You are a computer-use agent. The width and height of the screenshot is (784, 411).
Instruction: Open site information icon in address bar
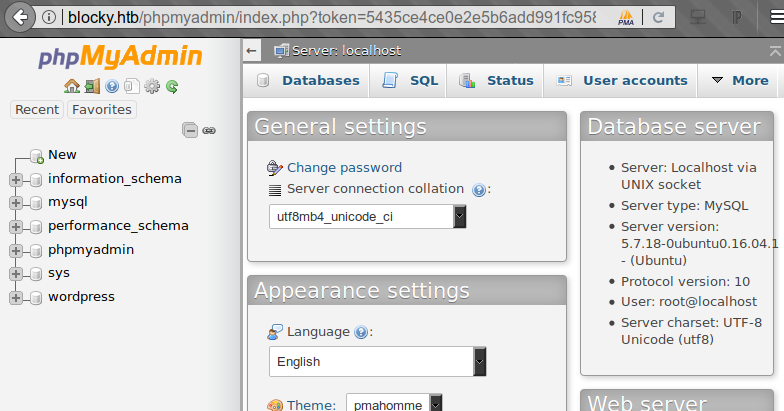(x=48, y=18)
